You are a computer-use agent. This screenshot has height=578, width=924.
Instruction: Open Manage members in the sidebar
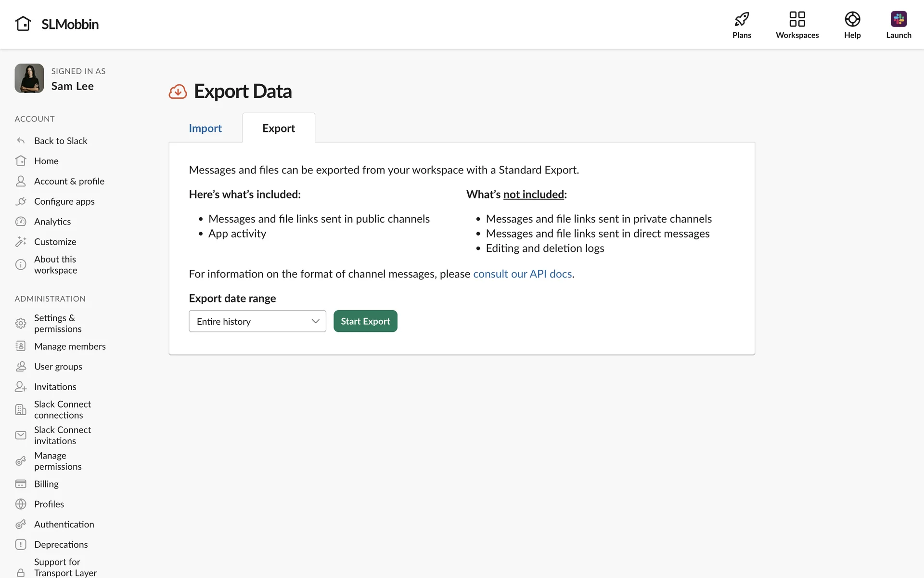(x=70, y=346)
